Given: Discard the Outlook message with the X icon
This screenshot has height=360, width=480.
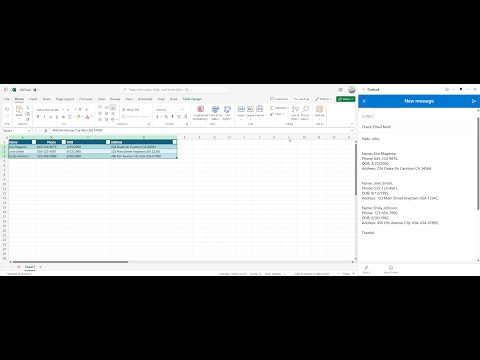Looking at the screenshot, I should point(364,101).
